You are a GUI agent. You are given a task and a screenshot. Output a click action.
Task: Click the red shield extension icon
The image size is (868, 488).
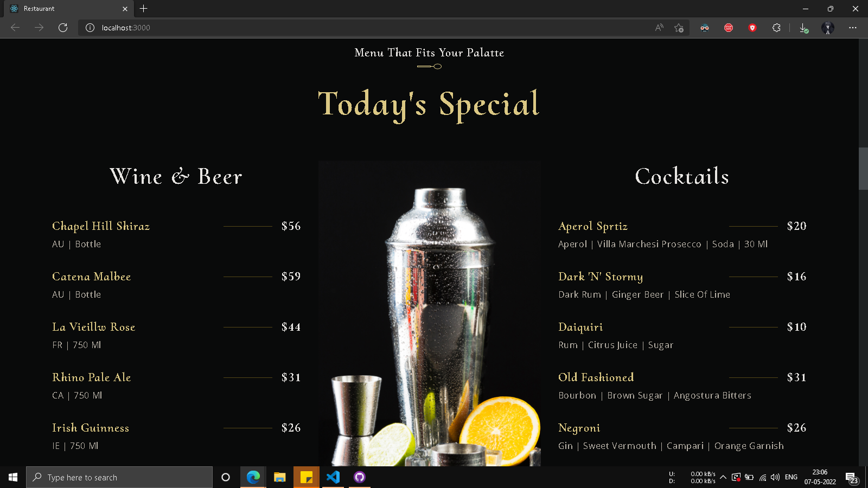click(x=752, y=28)
